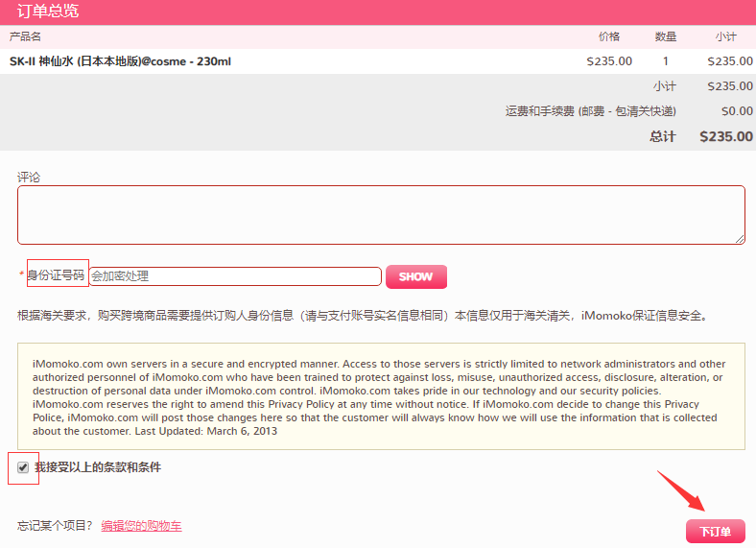This screenshot has width=756, height=548.
Task: Grab the comment box resize handle
Action: (x=740, y=239)
